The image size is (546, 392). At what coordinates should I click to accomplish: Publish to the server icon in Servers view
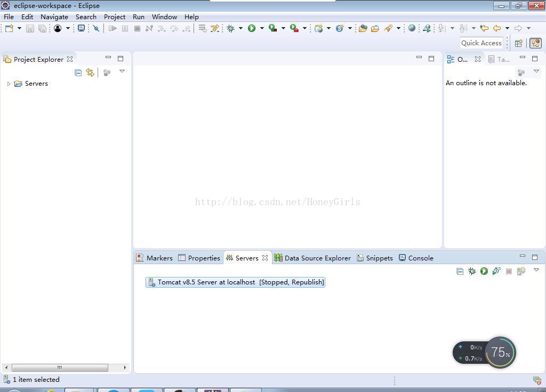pos(521,271)
